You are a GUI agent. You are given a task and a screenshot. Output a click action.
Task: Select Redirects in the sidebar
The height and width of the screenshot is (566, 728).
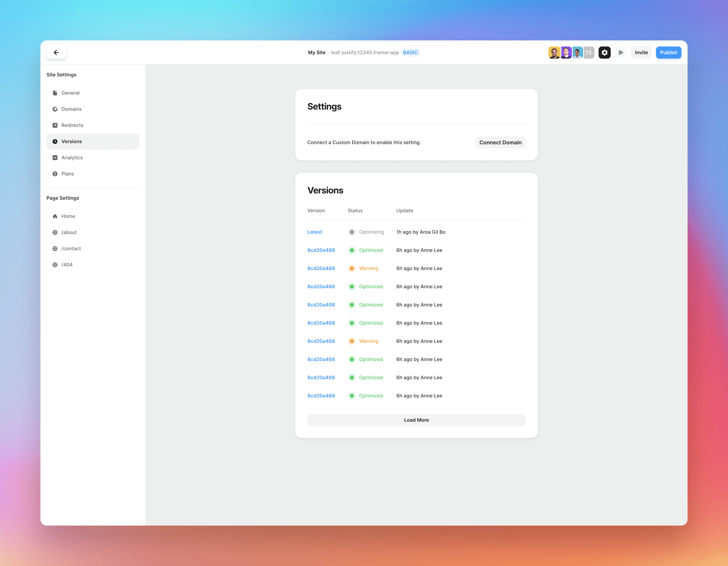(72, 125)
